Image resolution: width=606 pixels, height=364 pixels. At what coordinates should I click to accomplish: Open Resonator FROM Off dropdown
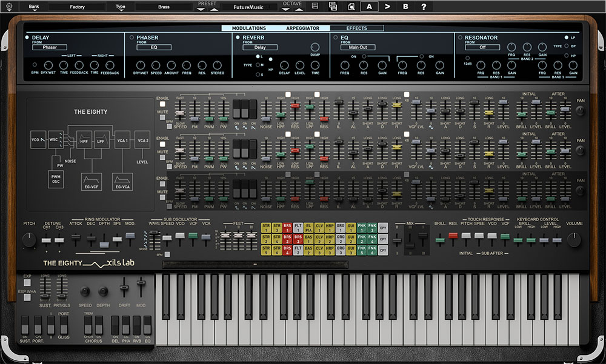(482, 47)
